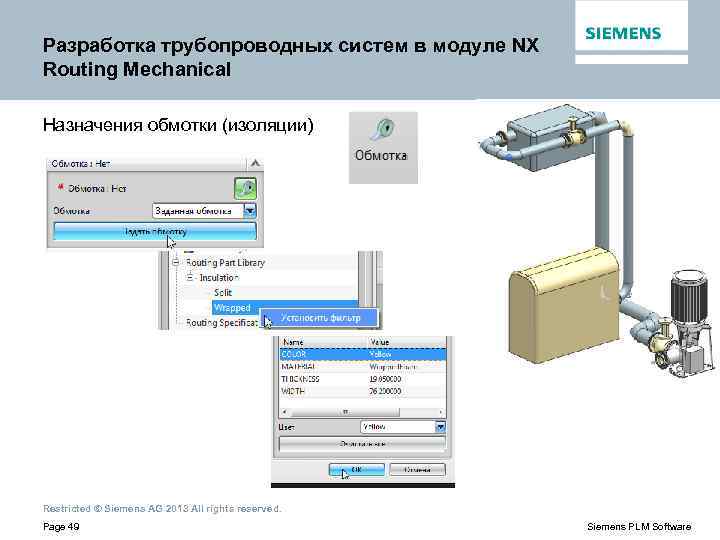The width and height of the screenshot is (720, 540).
Task: Click the wide button below User field
Action: click(x=362, y=444)
